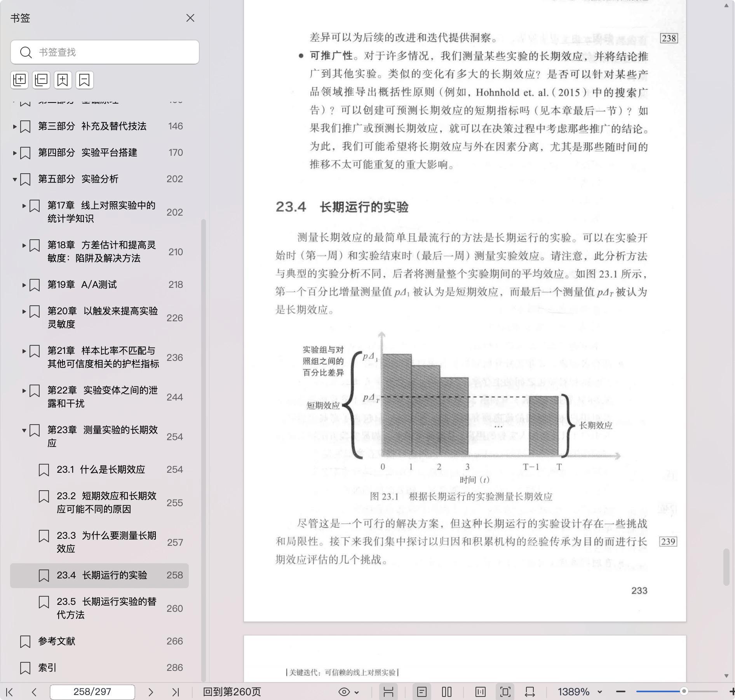735x700 pixels.
Task: Toggle two-page view mode
Action: click(447, 692)
